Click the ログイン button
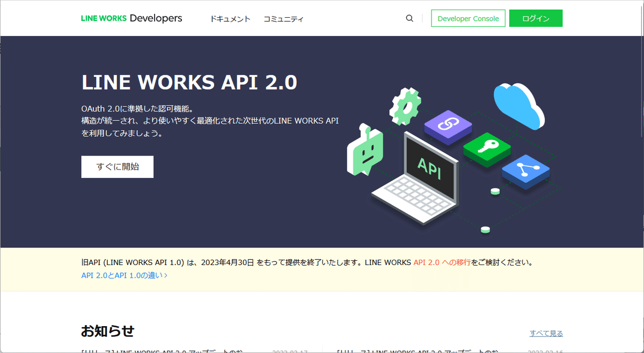This screenshot has width=644, height=353. tap(536, 18)
